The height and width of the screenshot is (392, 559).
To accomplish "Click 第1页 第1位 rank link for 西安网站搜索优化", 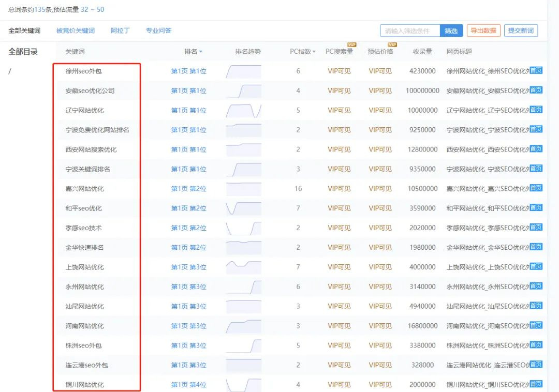I will pyautogui.click(x=188, y=149).
